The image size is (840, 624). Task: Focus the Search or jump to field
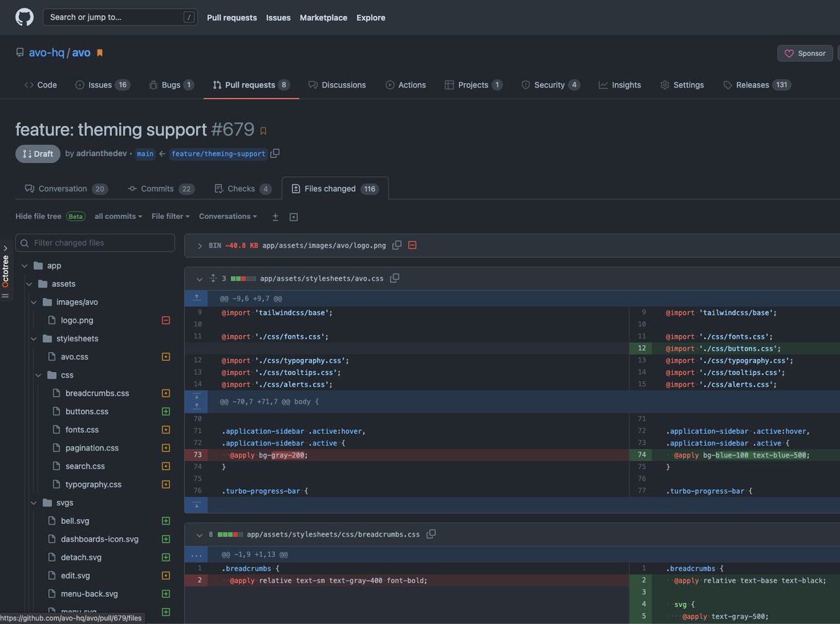tap(120, 17)
